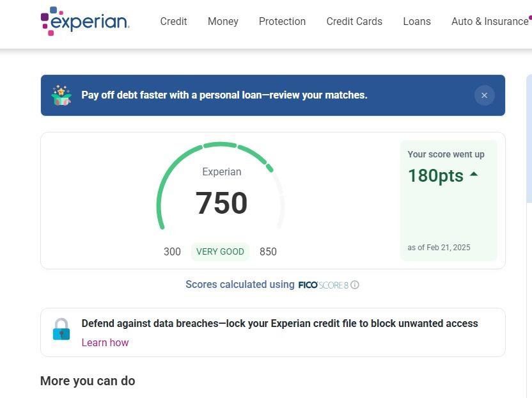Open the Money menu
Screen dimensions: 532x398
223,21
